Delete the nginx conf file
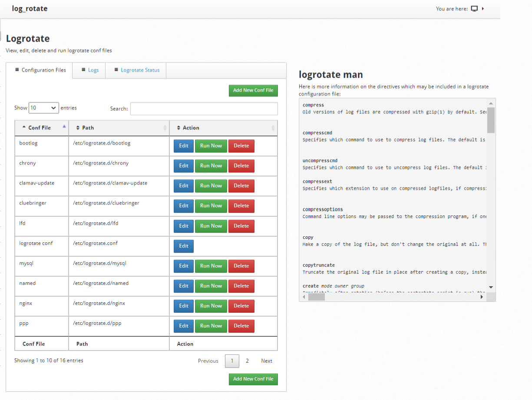This screenshot has width=532, height=400. coord(241,306)
